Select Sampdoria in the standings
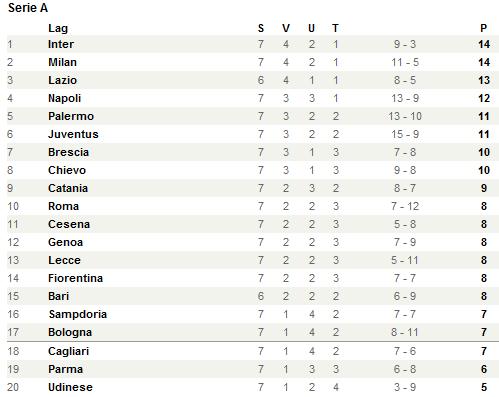Image resolution: width=499 pixels, height=397 pixels. pos(78,314)
